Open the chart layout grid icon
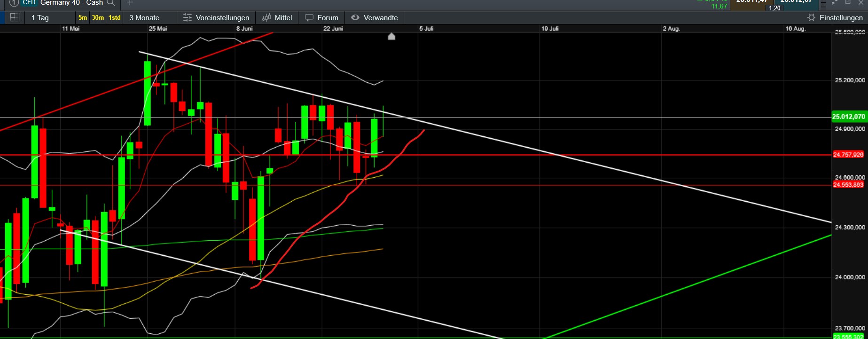This screenshot has width=868, height=339. [x=15, y=17]
